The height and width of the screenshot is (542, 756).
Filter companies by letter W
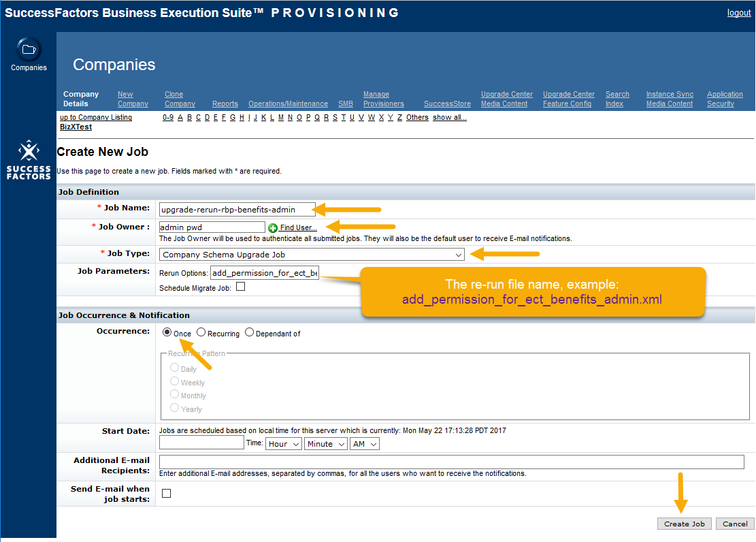click(x=372, y=117)
